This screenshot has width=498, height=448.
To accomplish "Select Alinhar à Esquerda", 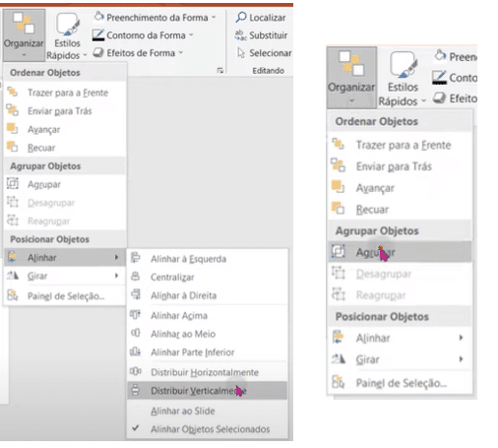I will point(208,259).
